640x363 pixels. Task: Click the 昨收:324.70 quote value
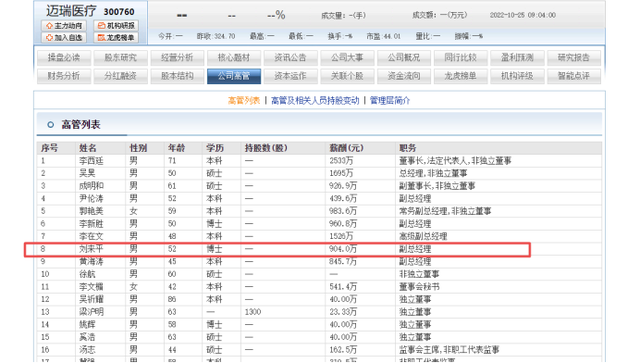tap(216, 36)
